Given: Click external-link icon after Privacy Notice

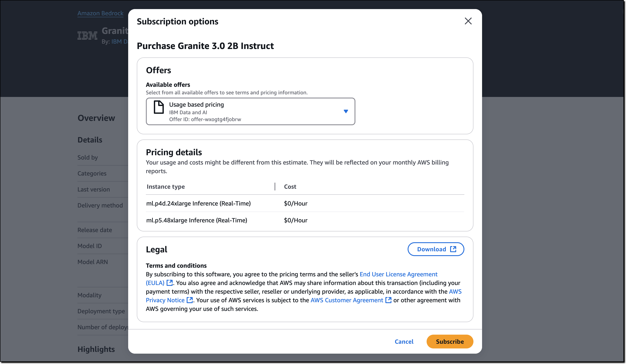Looking at the screenshot, I should pyautogui.click(x=190, y=300).
